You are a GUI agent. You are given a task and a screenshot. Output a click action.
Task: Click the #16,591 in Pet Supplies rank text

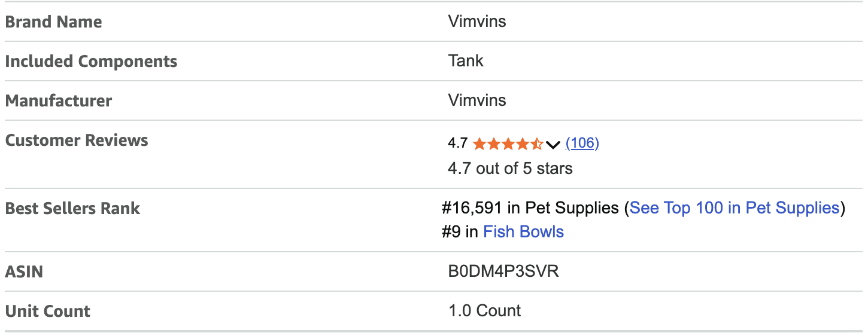coord(530,208)
